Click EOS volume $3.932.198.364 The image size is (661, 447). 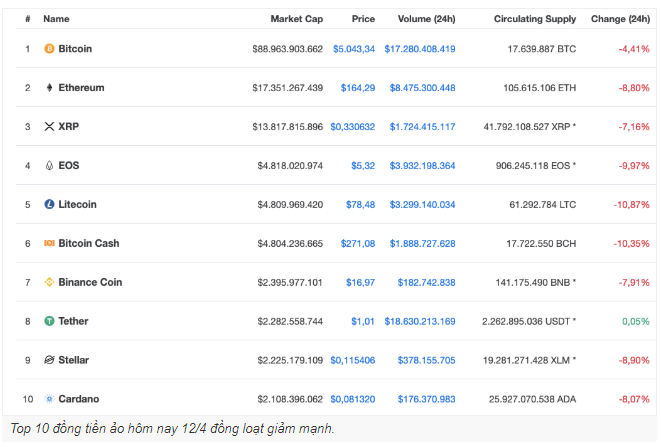(x=422, y=166)
